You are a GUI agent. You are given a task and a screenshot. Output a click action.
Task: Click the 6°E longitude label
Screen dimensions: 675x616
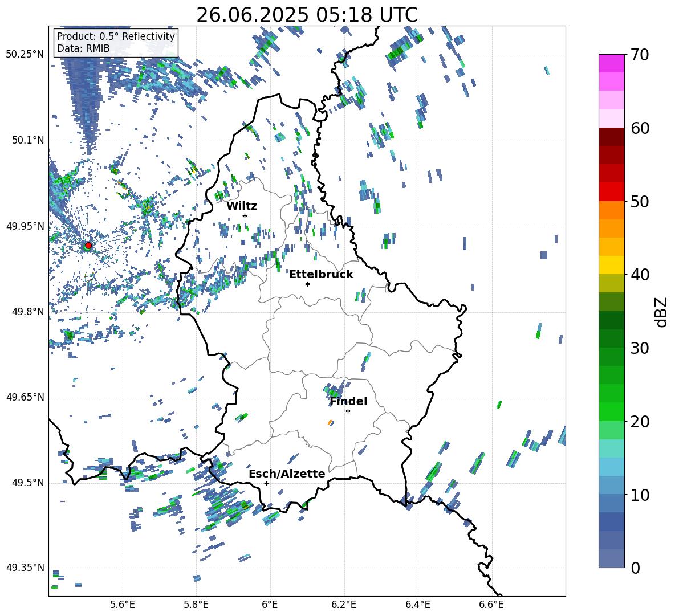tap(270, 605)
